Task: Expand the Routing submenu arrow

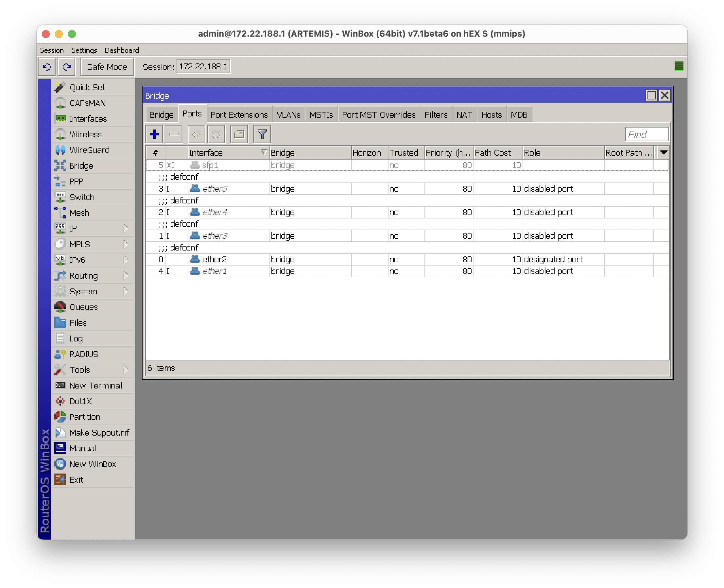Action: click(126, 275)
